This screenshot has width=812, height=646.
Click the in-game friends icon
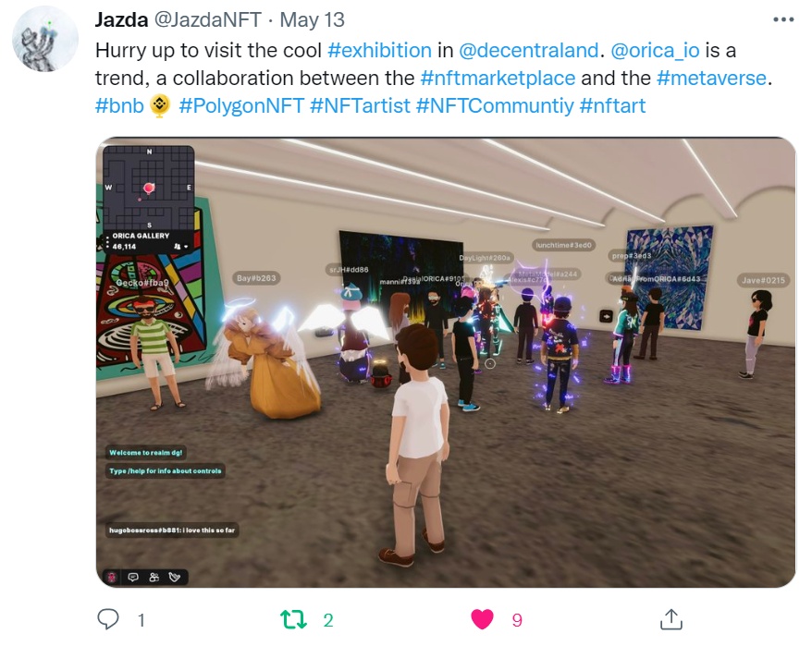154,577
